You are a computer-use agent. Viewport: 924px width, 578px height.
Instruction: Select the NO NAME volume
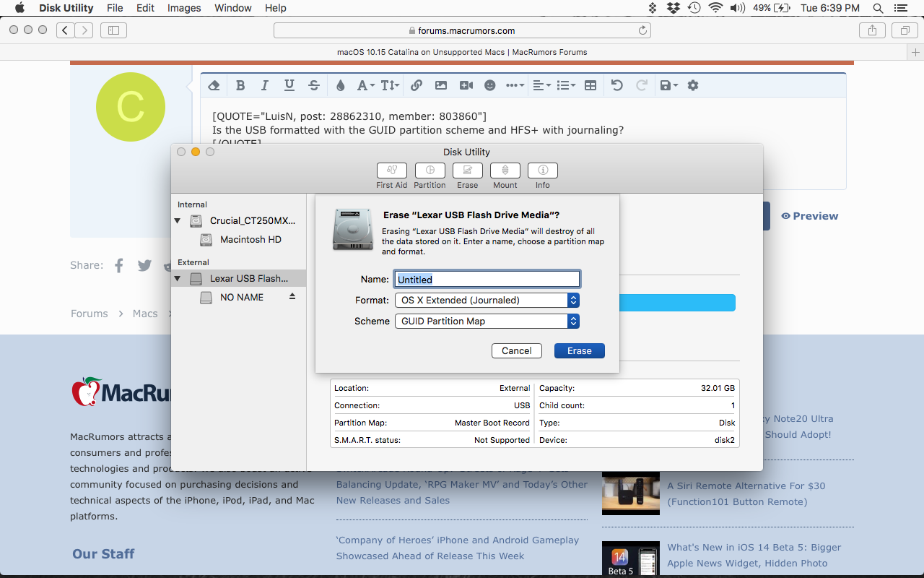[x=242, y=297]
